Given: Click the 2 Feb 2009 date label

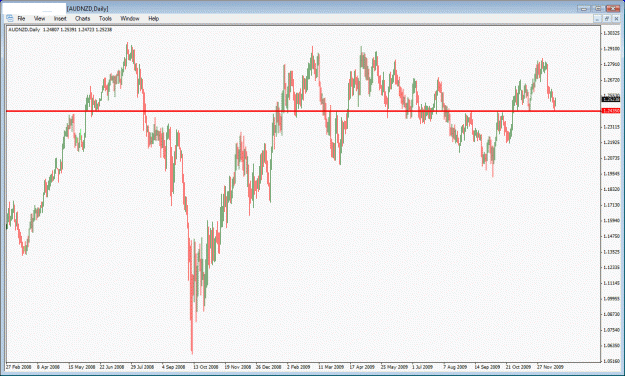Looking at the screenshot, I should (x=299, y=367).
